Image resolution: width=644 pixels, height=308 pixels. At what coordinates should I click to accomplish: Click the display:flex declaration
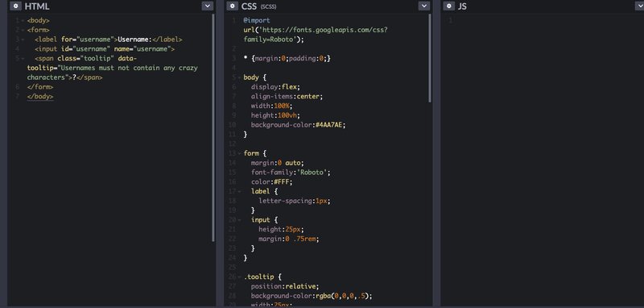(275, 87)
